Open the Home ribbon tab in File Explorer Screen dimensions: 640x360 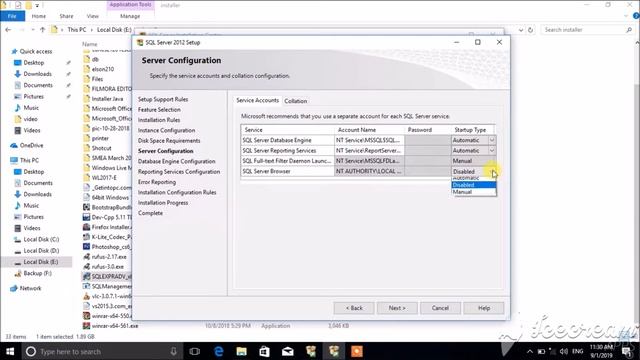[39, 16]
